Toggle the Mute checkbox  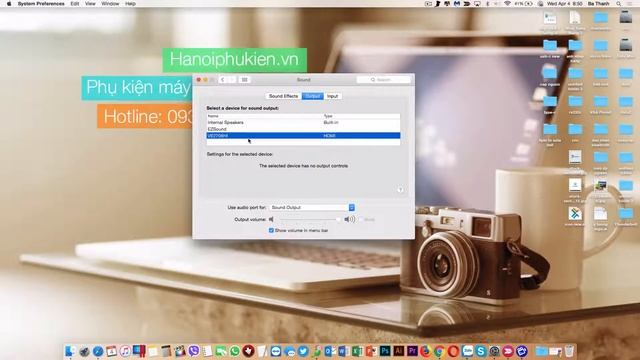(x=361, y=220)
